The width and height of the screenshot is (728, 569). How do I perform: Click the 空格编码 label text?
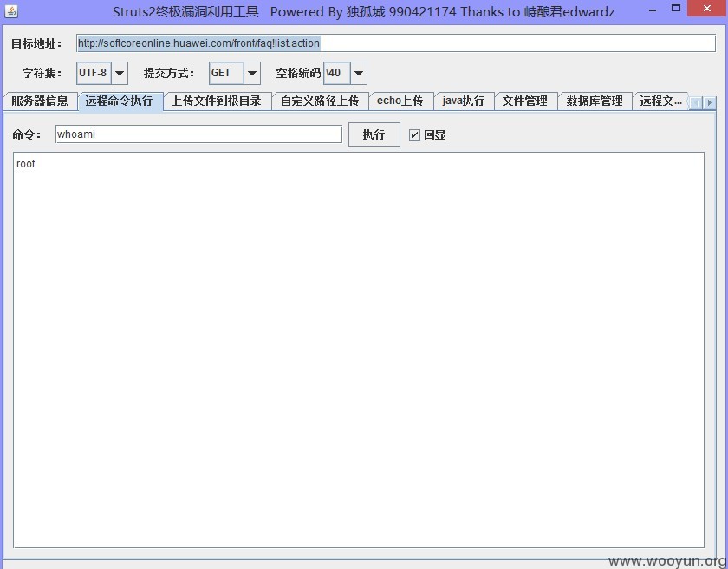(298, 74)
